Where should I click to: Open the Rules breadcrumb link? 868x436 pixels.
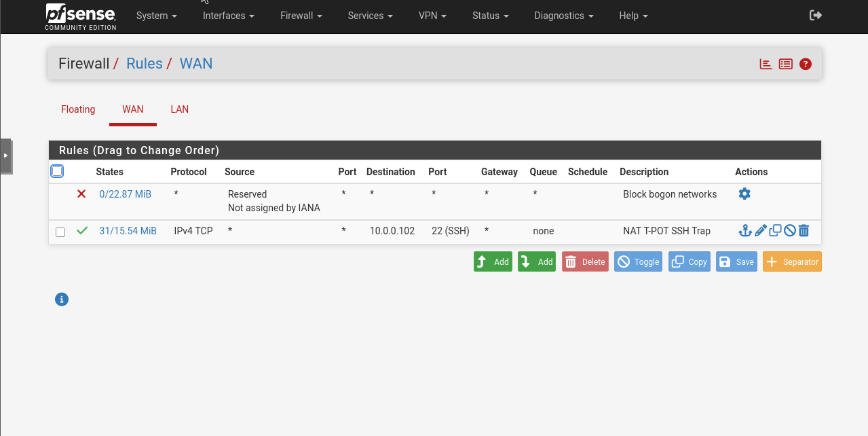[145, 64]
